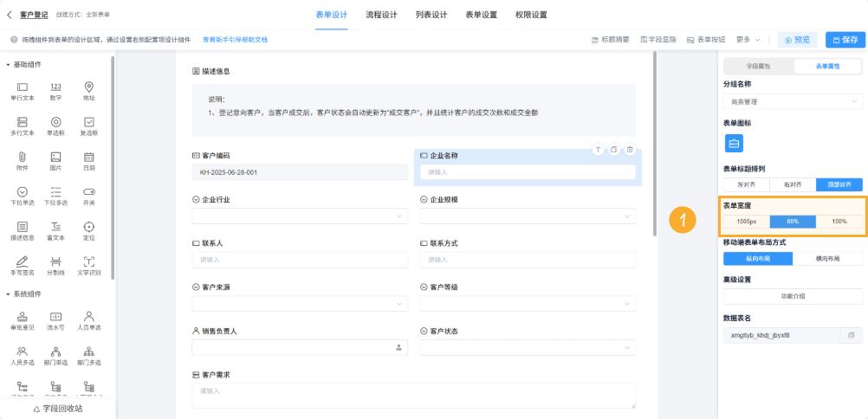Image resolution: width=868 pixels, height=419 pixels.
Task: Select the 地址 address component
Action: (88, 91)
